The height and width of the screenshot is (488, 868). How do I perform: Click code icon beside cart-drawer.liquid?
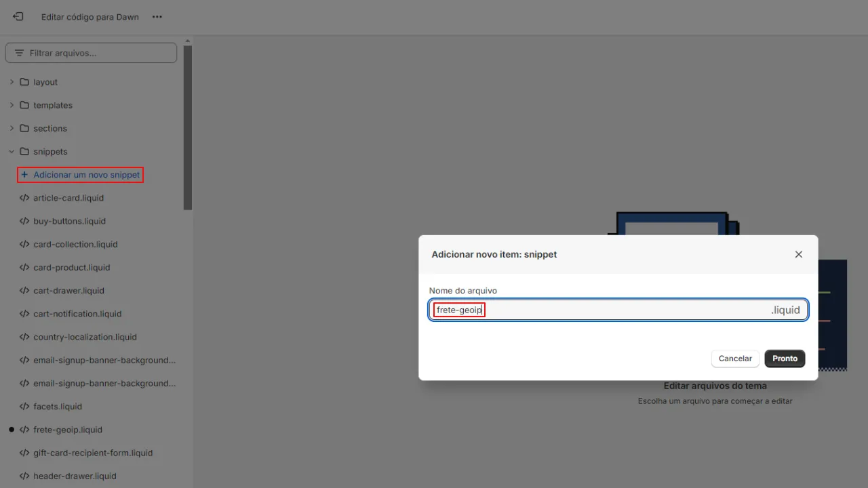(x=24, y=290)
